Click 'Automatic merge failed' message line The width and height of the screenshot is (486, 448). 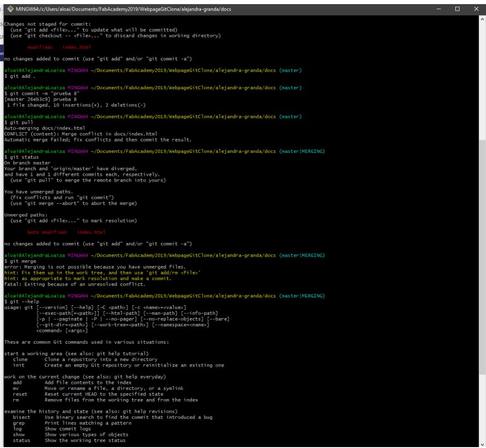click(97, 140)
